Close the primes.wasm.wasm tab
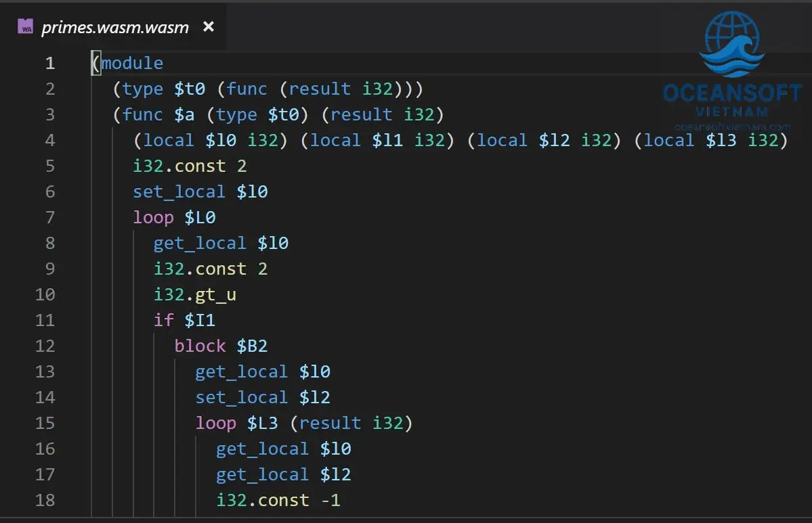This screenshot has height=523, width=812. 209,26
